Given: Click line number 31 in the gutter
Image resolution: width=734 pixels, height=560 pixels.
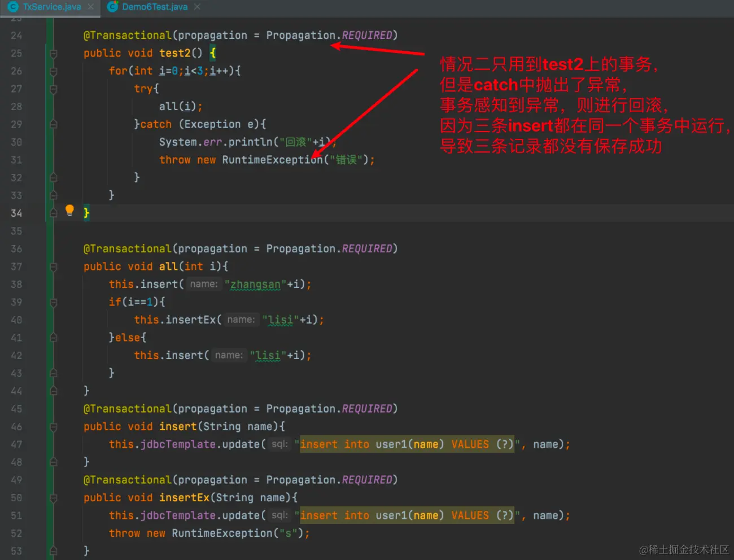Looking at the screenshot, I should 16,160.
